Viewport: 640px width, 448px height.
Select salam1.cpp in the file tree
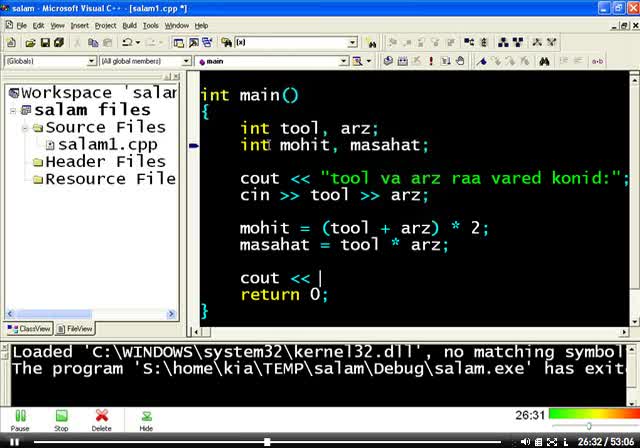(107, 145)
